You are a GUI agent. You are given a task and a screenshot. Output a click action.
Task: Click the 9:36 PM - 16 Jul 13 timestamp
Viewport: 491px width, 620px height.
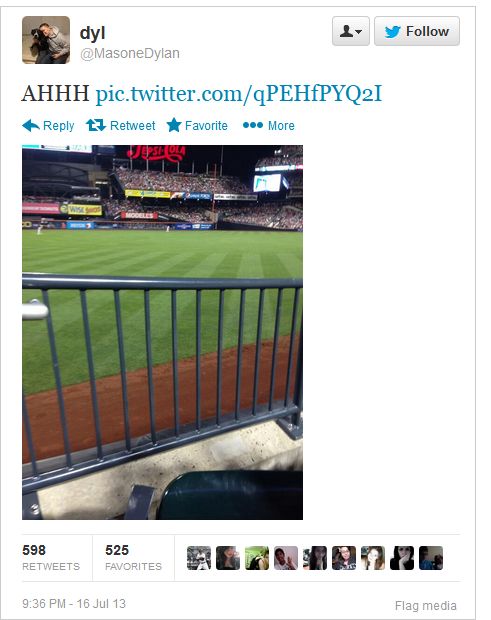tap(74, 603)
